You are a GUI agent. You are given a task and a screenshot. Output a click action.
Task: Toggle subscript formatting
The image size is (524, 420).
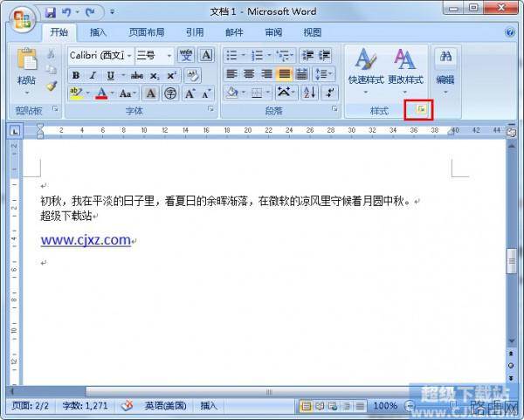point(155,75)
